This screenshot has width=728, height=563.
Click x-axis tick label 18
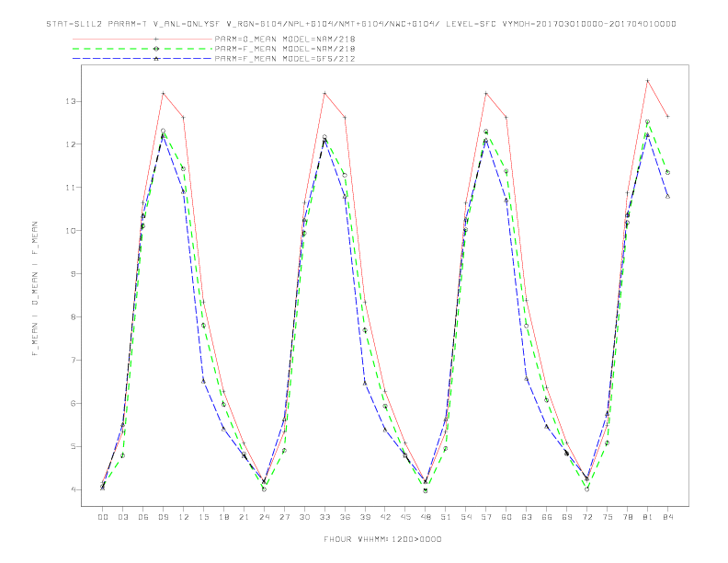(223, 517)
